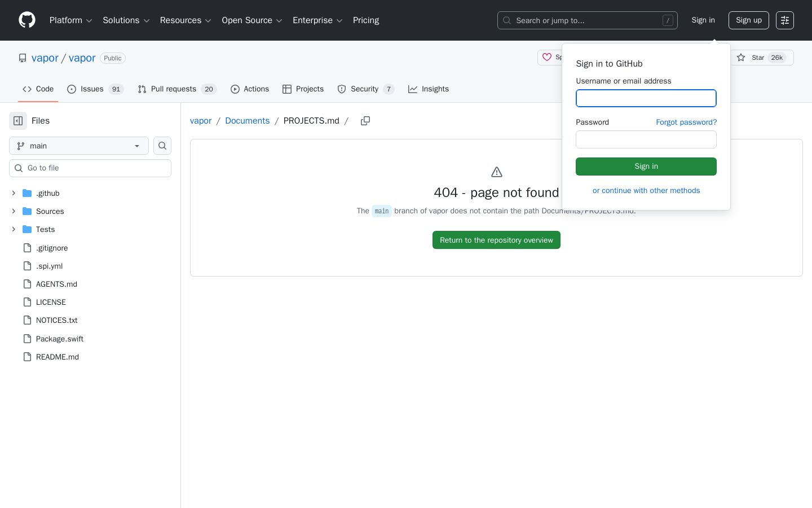The height and width of the screenshot is (508, 812).
Task: Switch to the Projects tab
Action: (x=303, y=89)
